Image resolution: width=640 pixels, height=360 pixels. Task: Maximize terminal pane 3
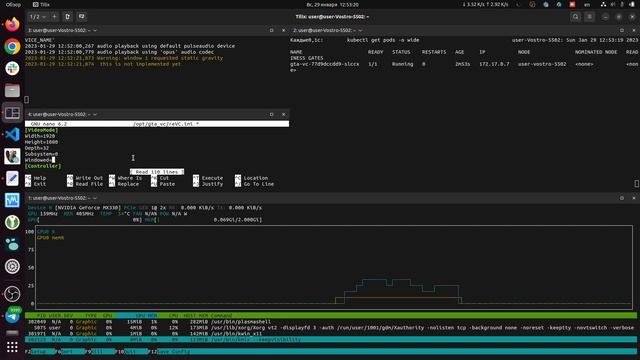click(271, 30)
